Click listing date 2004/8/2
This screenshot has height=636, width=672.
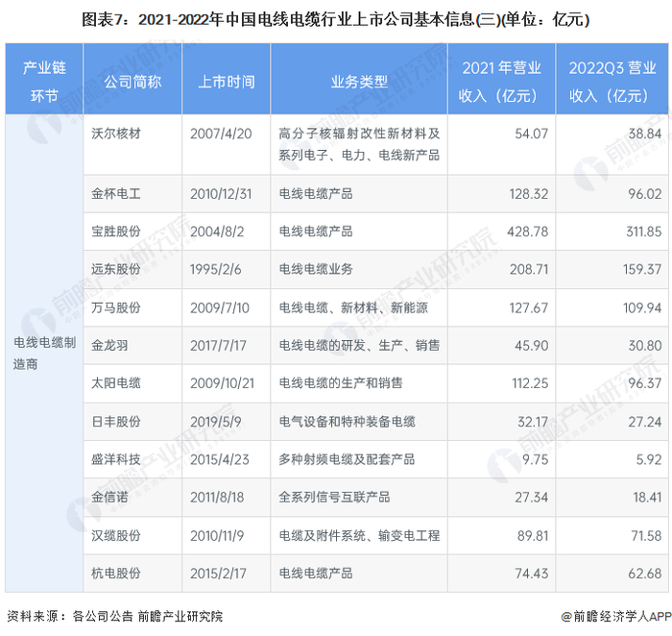[x=217, y=232]
